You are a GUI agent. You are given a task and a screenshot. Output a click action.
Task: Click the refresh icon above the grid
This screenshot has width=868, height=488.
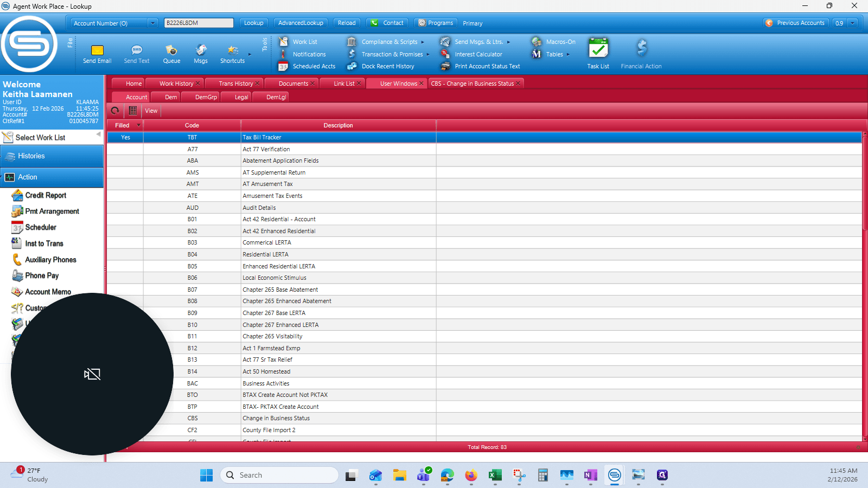point(115,111)
